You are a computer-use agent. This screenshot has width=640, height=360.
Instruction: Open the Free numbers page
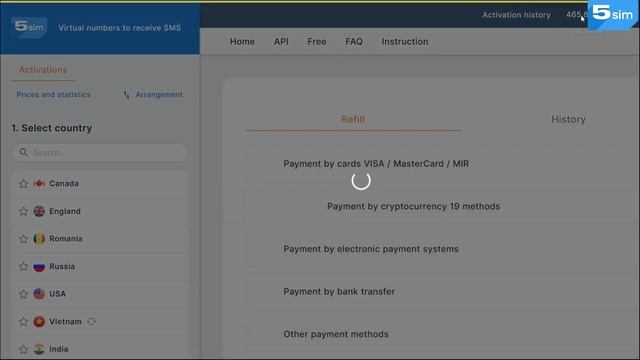pyautogui.click(x=317, y=42)
